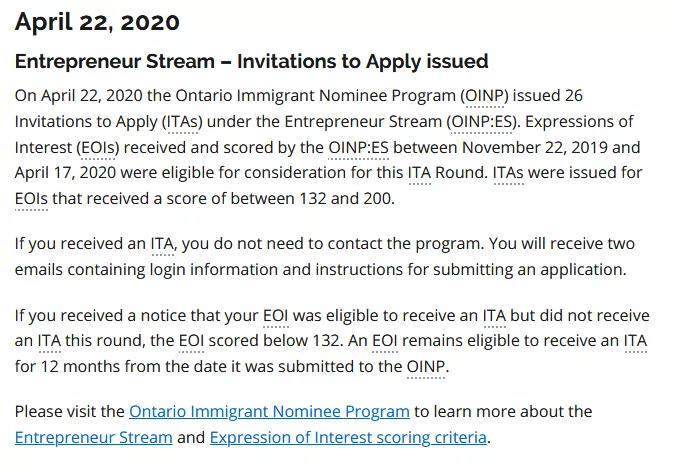The height and width of the screenshot is (469, 676).
Task: Click EOI abbreviation before 'remains eligible'
Action: (x=385, y=341)
